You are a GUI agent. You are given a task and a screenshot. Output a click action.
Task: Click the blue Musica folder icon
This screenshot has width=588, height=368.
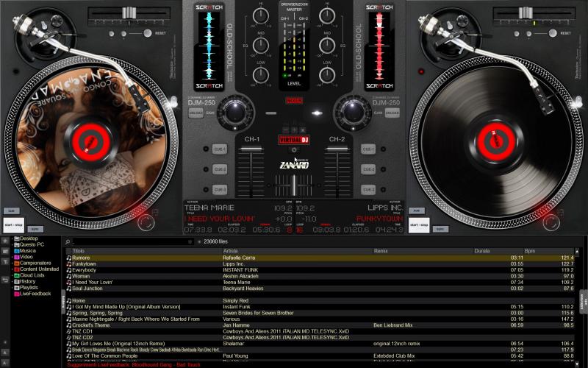coord(16,251)
